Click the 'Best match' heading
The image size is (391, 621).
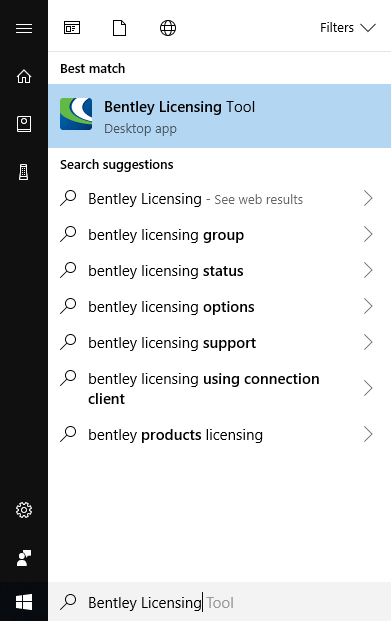point(93,69)
